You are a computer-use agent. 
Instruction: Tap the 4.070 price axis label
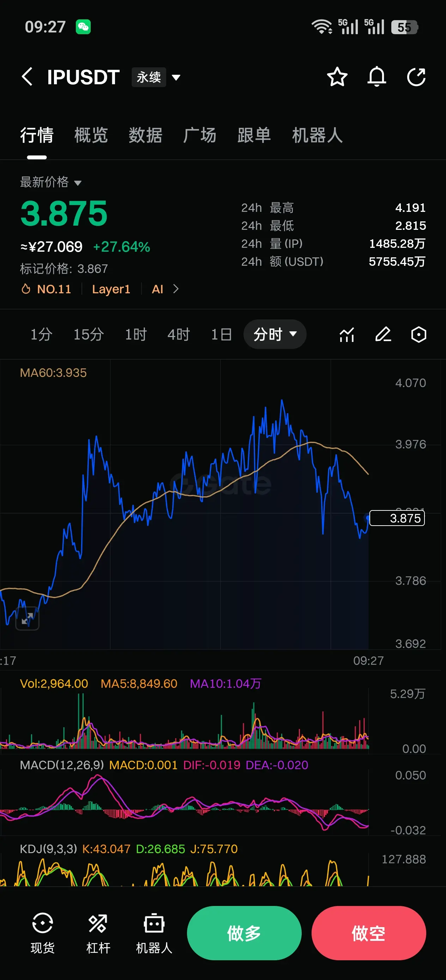point(411,383)
